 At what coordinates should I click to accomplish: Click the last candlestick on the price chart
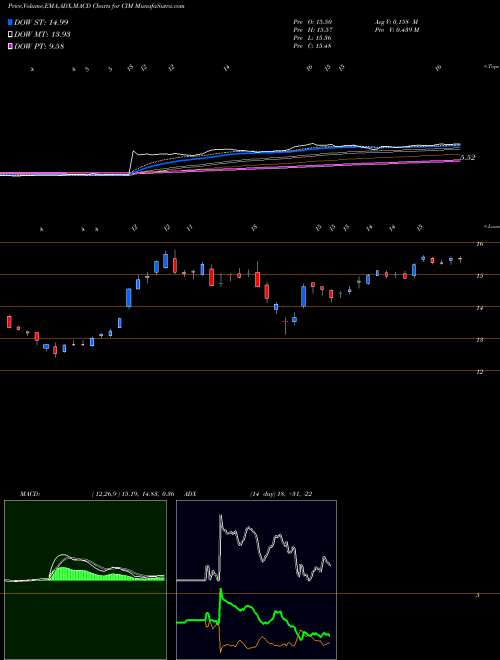[460, 259]
